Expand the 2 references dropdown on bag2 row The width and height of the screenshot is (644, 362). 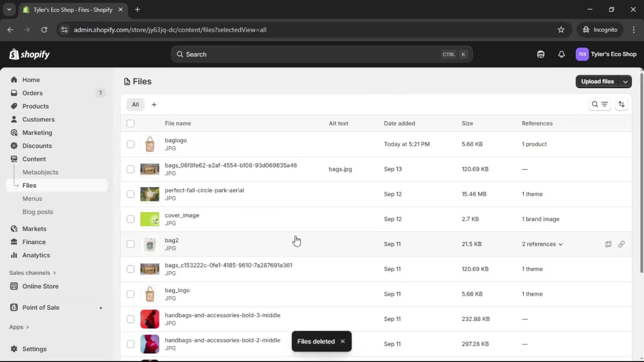click(x=560, y=244)
